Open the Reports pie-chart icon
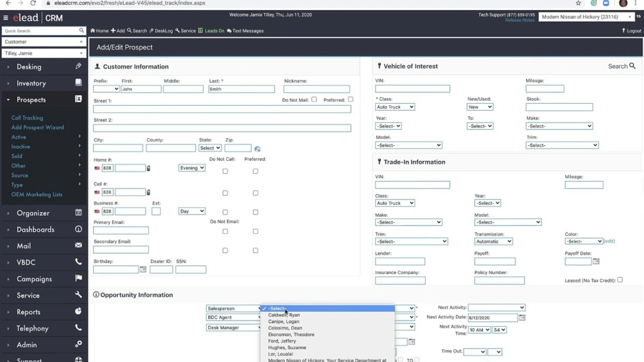The image size is (644, 362). (78, 312)
